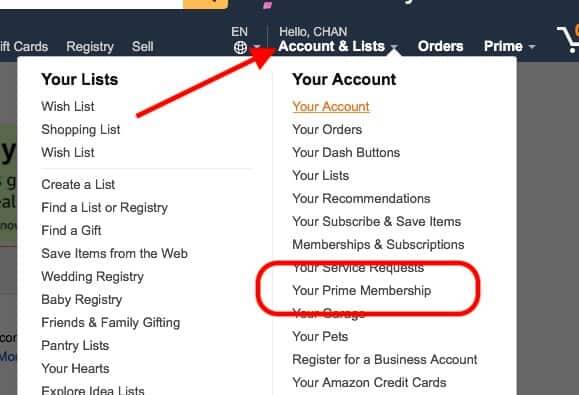This screenshot has height=395, width=579.
Task: Expand the Account & Lists dropdown arrow
Action: 394,47
